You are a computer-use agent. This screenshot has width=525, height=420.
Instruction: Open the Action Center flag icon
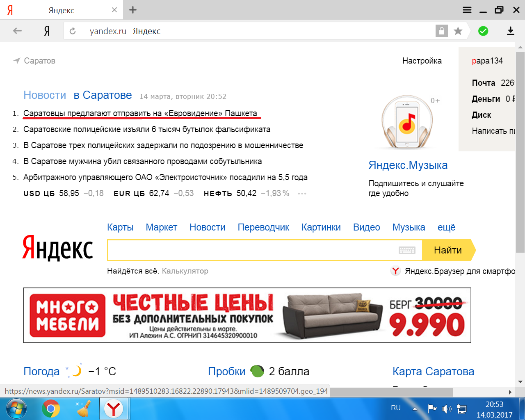[x=432, y=409]
